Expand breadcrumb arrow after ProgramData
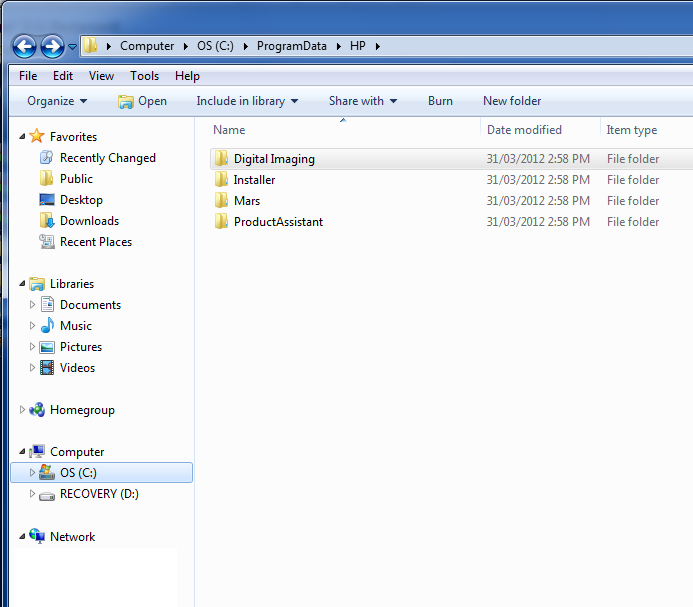Screen dimensions: 693x607 (x=339, y=46)
